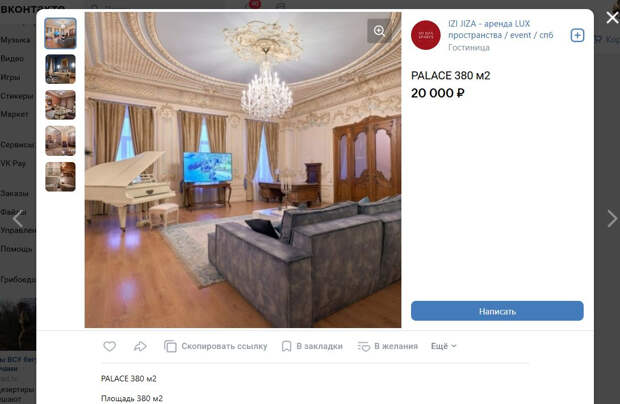Open Музыка in left sidebar
Image resolution: width=620 pixels, height=404 pixels.
(15, 40)
